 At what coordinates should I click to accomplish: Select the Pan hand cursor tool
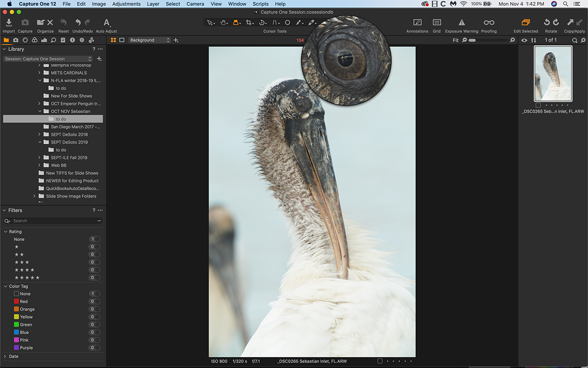point(223,23)
